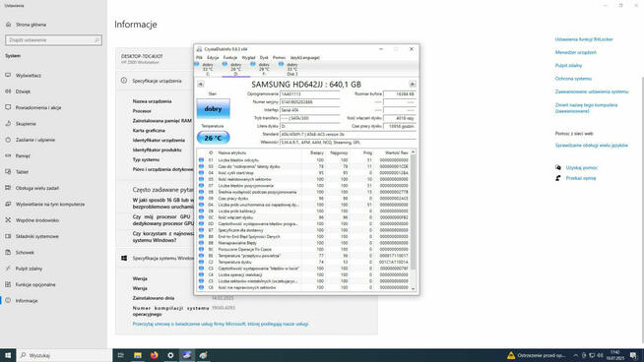Open Zasilanie i uśpienie settings
644x362 pixels.
[34, 140]
